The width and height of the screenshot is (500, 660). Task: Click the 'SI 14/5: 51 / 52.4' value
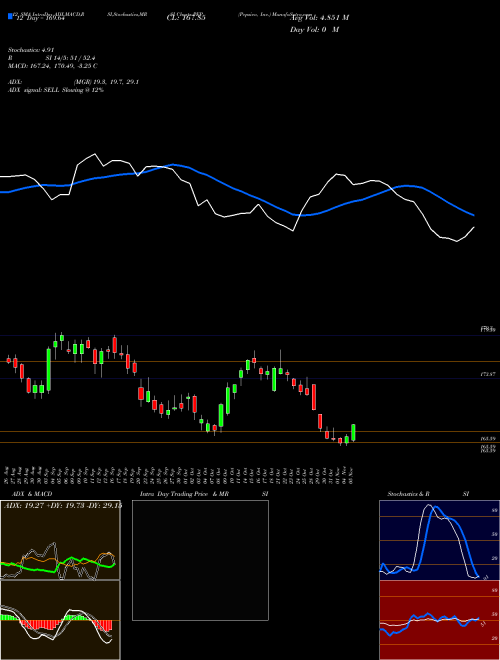[x=71, y=58]
